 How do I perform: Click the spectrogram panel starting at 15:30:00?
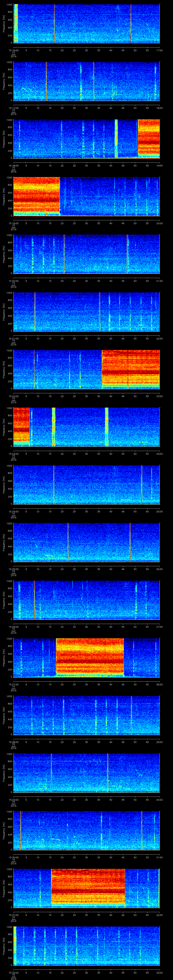[87, 831]
